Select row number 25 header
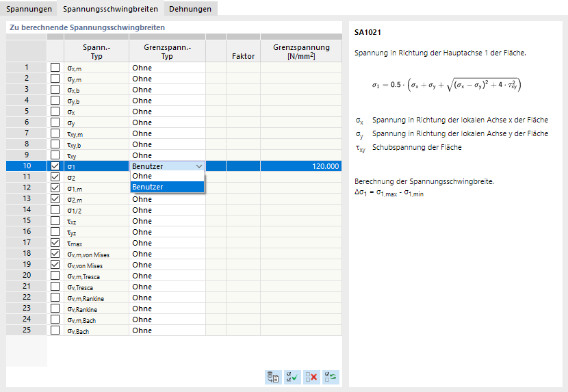Screen dimensions: 568x392 click(27, 330)
